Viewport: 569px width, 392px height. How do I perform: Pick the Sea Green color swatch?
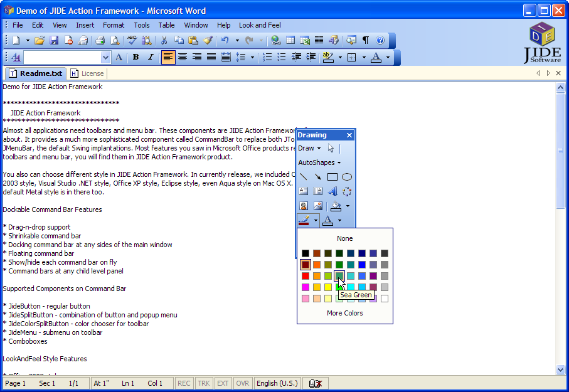(x=339, y=276)
